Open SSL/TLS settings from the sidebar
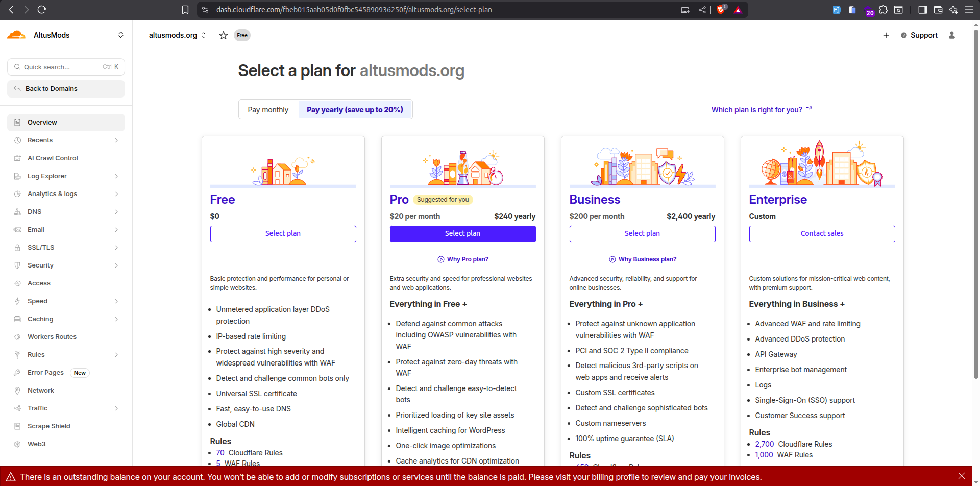The image size is (980, 486). 41,247
